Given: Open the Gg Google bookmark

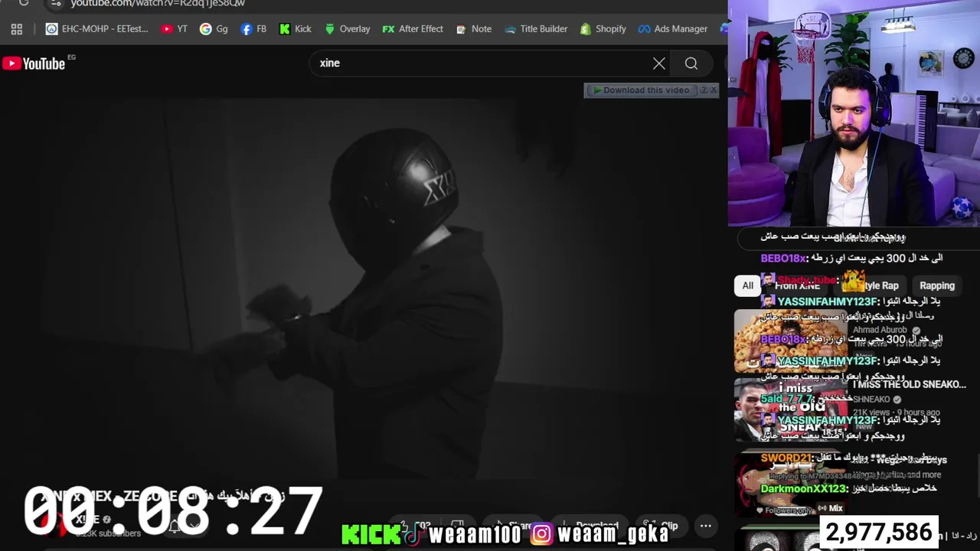Looking at the screenshot, I should pyautogui.click(x=214, y=29).
